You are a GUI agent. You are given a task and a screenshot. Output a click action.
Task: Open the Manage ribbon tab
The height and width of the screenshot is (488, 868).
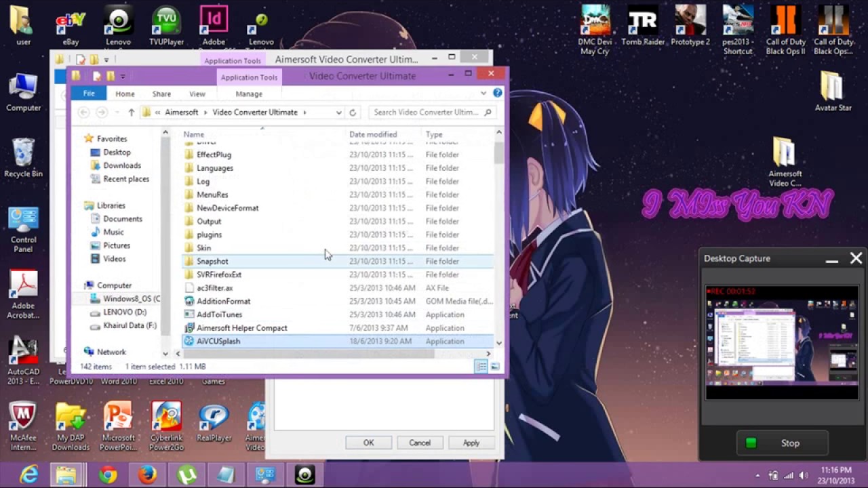[x=249, y=94]
